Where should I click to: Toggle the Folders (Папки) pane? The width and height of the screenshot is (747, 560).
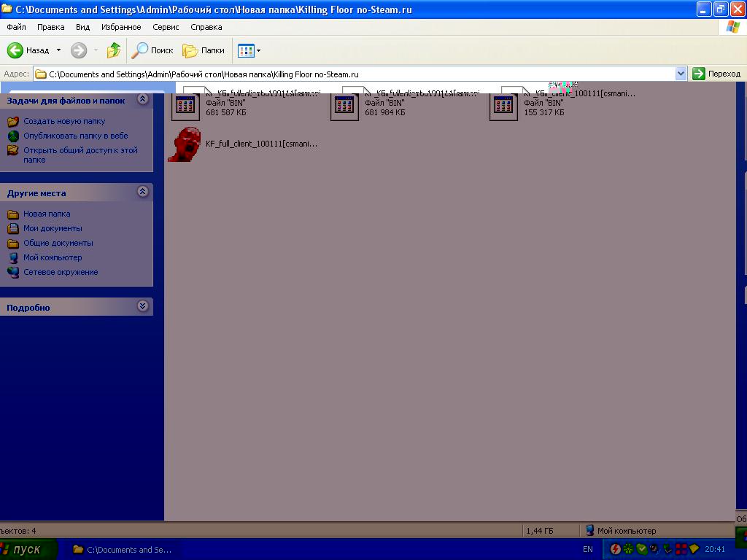pos(204,50)
